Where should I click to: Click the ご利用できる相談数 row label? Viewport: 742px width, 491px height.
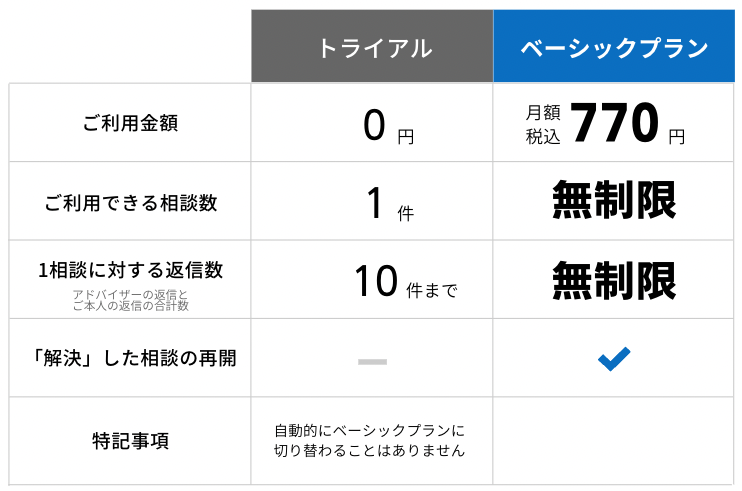click(x=130, y=203)
